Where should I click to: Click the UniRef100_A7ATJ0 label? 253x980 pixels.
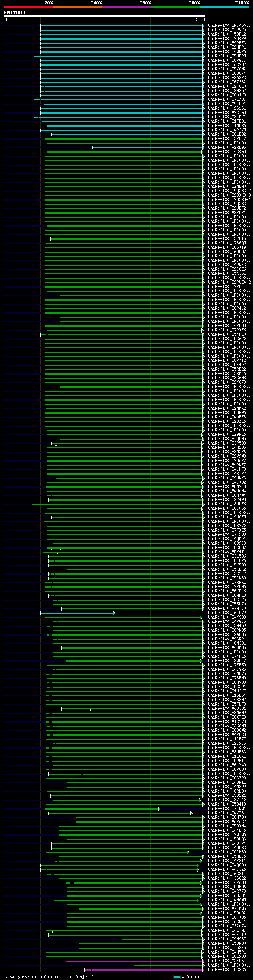point(227,608)
